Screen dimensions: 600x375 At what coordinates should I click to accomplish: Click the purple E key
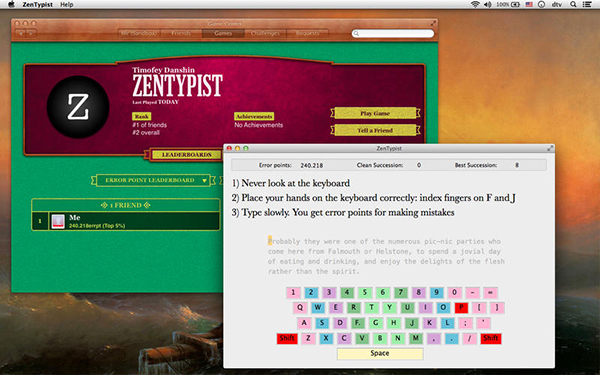pyautogui.click(x=336, y=308)
